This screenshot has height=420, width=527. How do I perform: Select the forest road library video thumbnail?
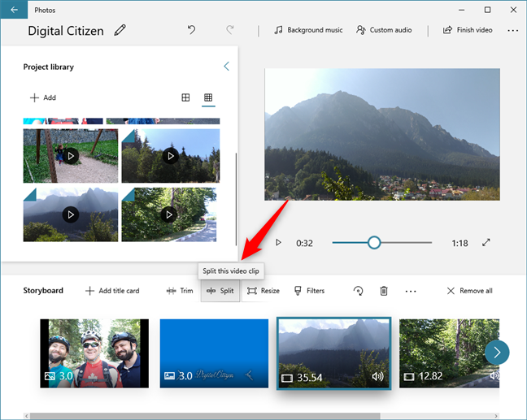pos(169,214)
